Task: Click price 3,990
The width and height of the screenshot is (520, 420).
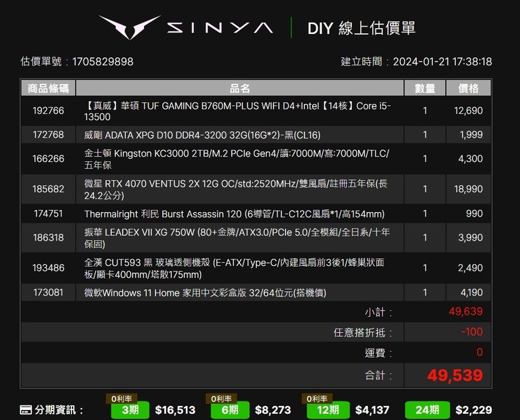Action: click(x=471, y=237)
